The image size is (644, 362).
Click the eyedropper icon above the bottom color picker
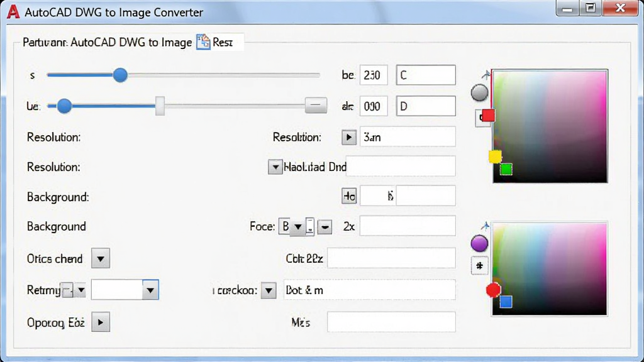[485, 226]
